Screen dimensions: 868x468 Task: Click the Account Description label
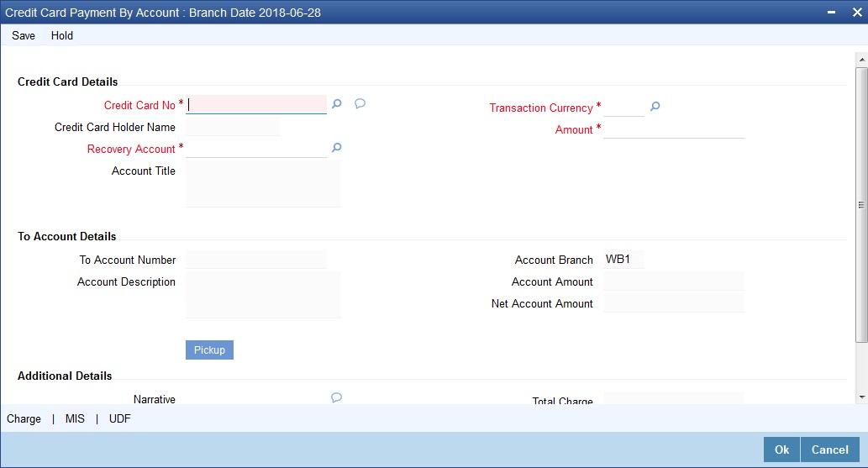[x=126, y=281]
